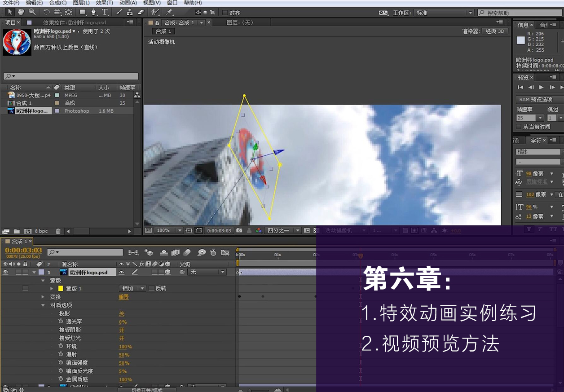Toggle the 反转 checkbox for 蒙版 1
564x392 pixels.
click(x=152, y=288)
